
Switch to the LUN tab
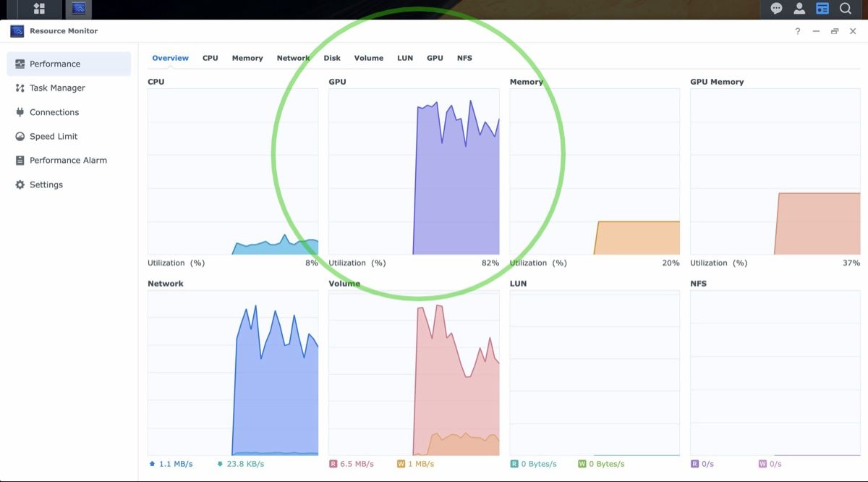405,58
